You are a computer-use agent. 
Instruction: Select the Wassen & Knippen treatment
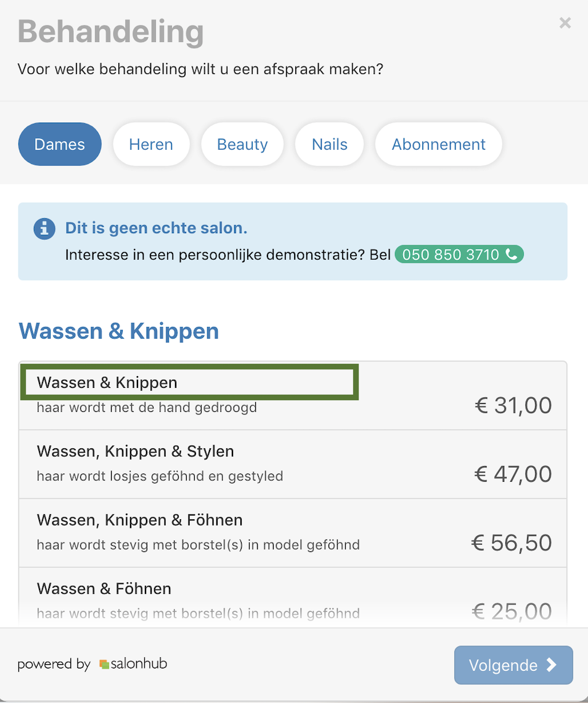(293, 395)
